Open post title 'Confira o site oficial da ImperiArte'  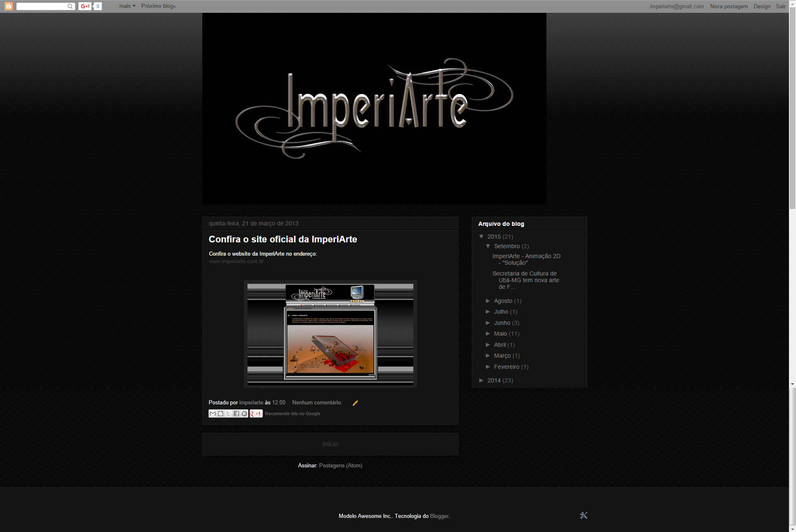[283, 239]
